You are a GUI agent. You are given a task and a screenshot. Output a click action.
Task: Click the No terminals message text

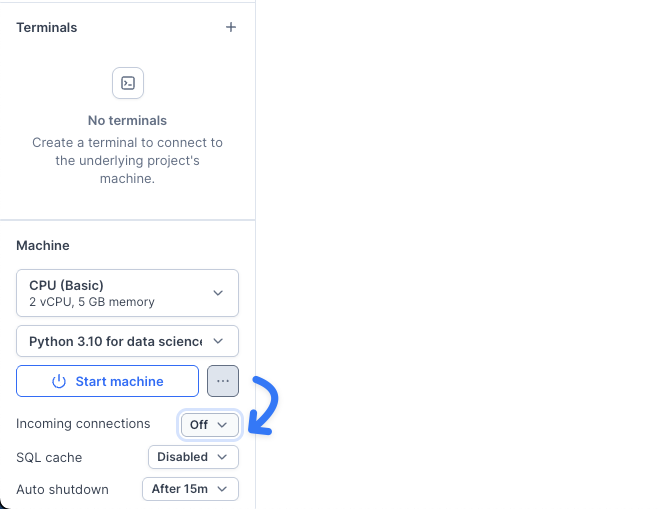[x=127, y=121]
